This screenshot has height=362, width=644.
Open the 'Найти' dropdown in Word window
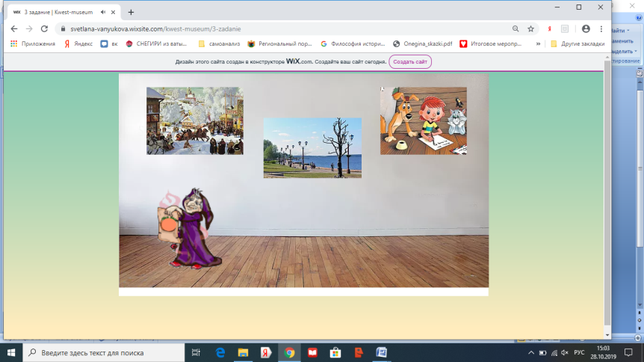621,31
